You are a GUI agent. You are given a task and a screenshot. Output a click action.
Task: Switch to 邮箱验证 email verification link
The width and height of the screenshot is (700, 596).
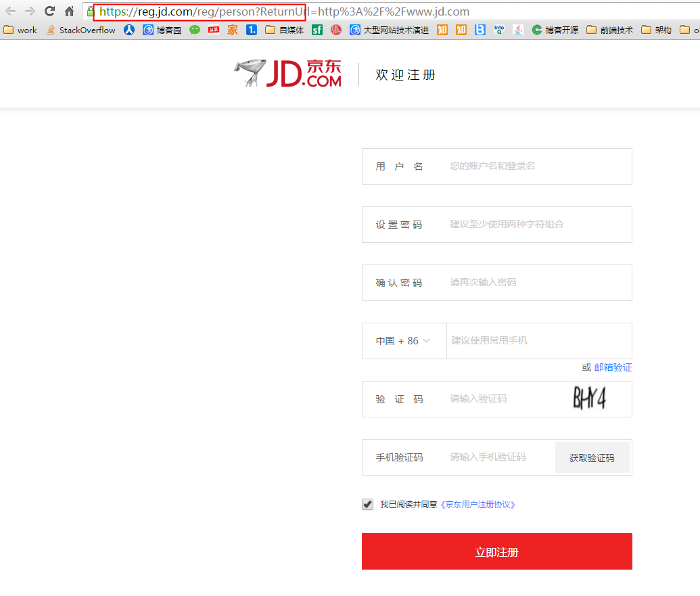(613, 367)
